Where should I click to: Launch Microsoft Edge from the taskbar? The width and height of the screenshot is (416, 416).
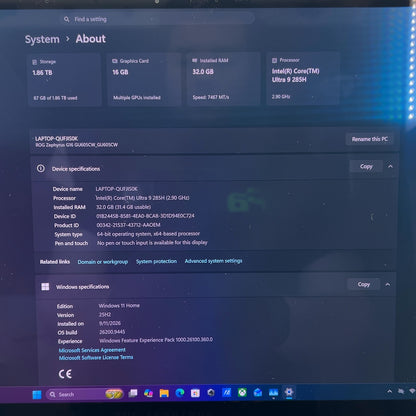coord(180,393)
